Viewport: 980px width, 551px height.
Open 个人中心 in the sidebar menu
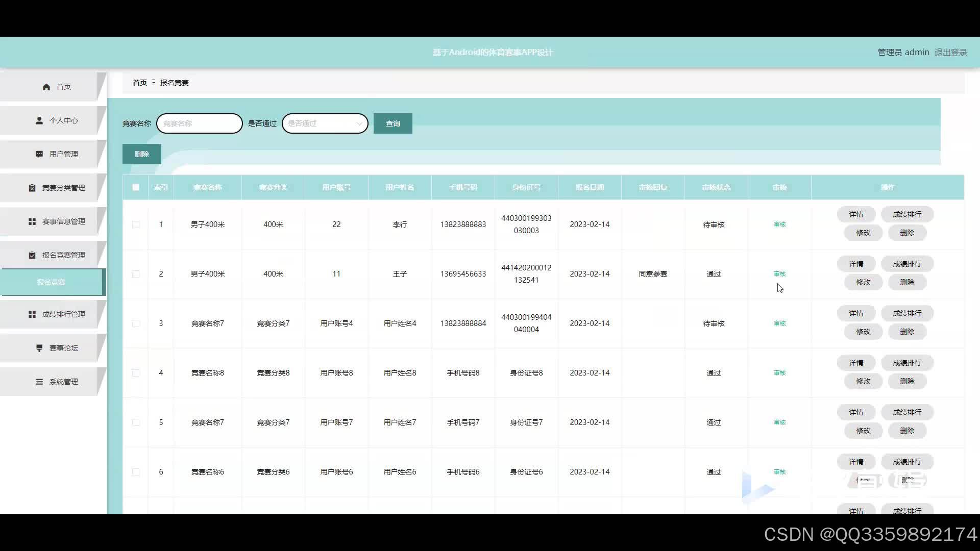[53, 120]
